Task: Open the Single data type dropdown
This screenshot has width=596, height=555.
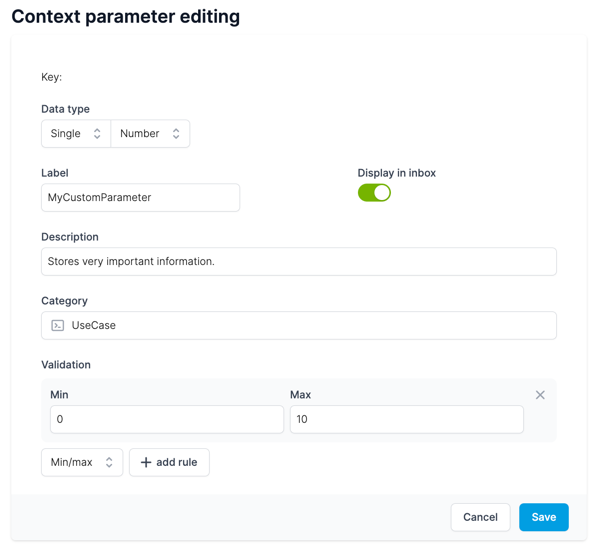Action: (x=76, y=133)
